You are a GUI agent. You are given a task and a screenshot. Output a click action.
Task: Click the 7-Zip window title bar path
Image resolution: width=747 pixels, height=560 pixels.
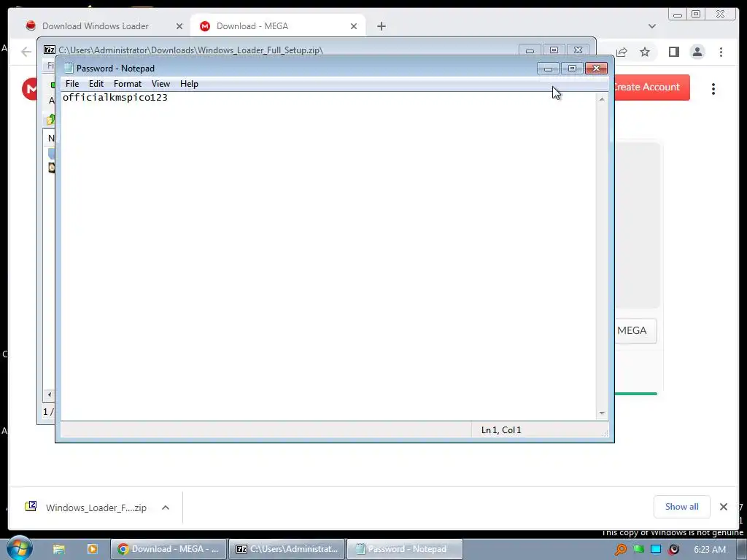pos(190,50)
